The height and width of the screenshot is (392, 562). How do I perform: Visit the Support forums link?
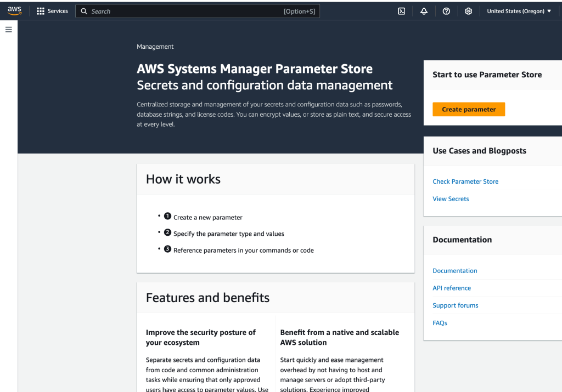click(x=455, y=305)
